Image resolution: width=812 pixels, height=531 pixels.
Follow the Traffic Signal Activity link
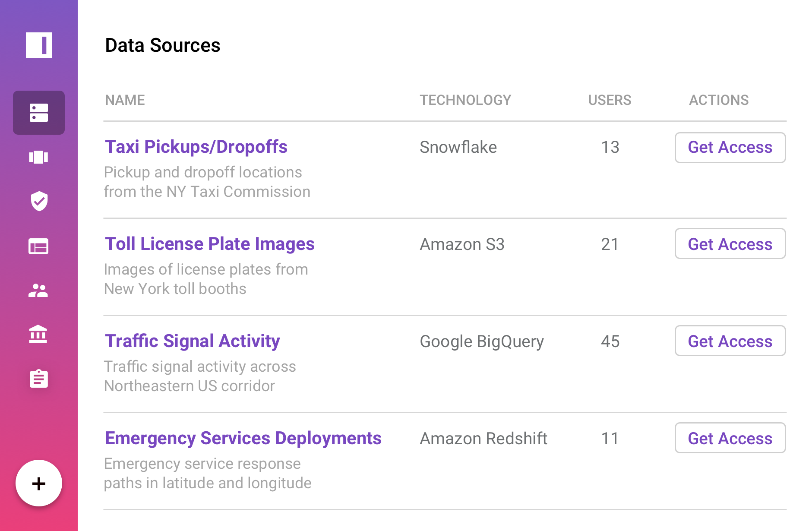click(x=193, y=341)
